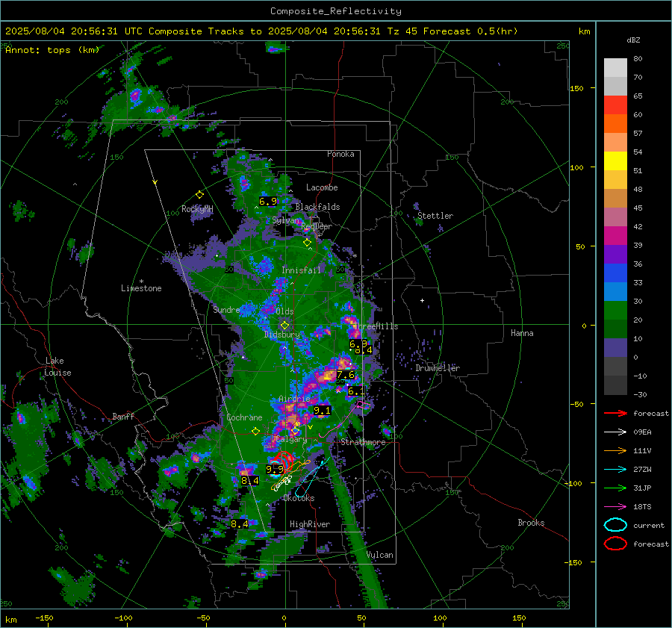Click the Cochrane city label
The image size is (672, 628).
coord(244,417)
